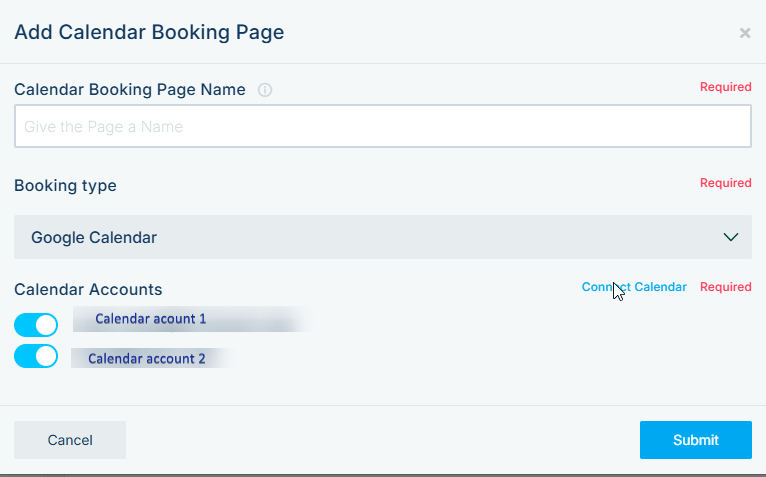766x477 pixels.
Task: Click the Calendar Booking Page Name label
Action: (130, 89)
